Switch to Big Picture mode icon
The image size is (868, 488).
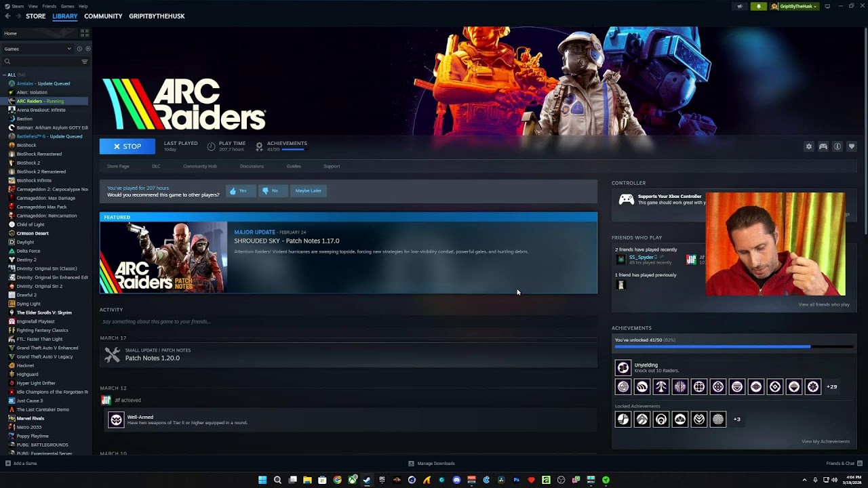click(x=827, y=6)
